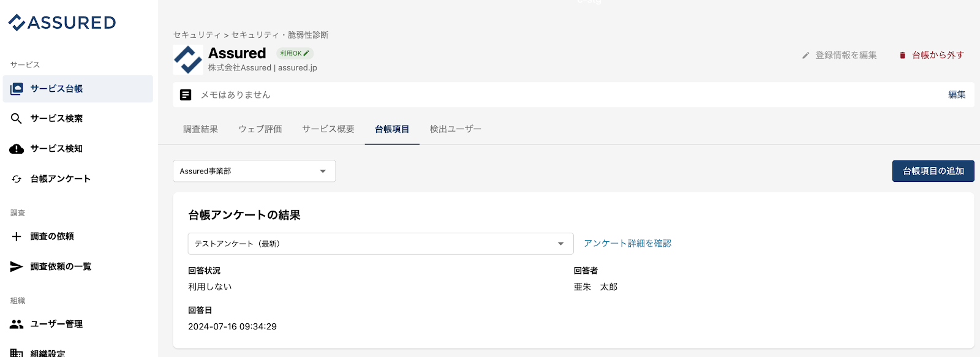The height and width of the screenshot is (357, 980).
Task: Click the 台帳アンケート refresh icon
Action: point(17,179)
